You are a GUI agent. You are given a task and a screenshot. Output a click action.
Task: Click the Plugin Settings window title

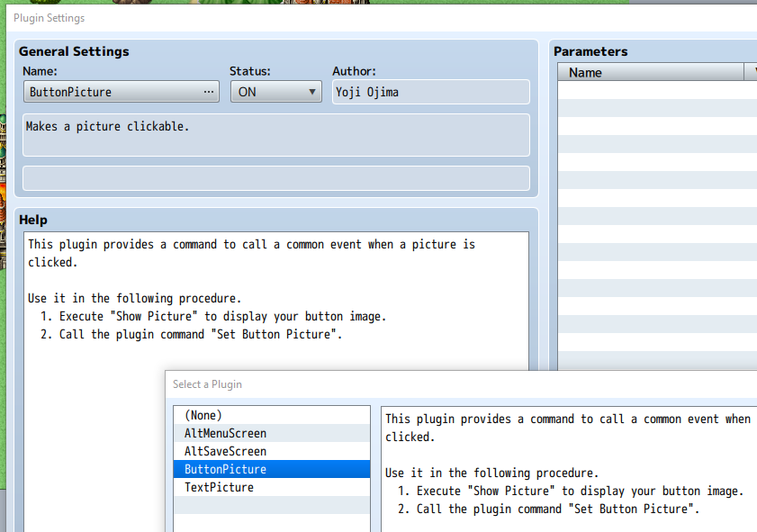pos(50,18)
